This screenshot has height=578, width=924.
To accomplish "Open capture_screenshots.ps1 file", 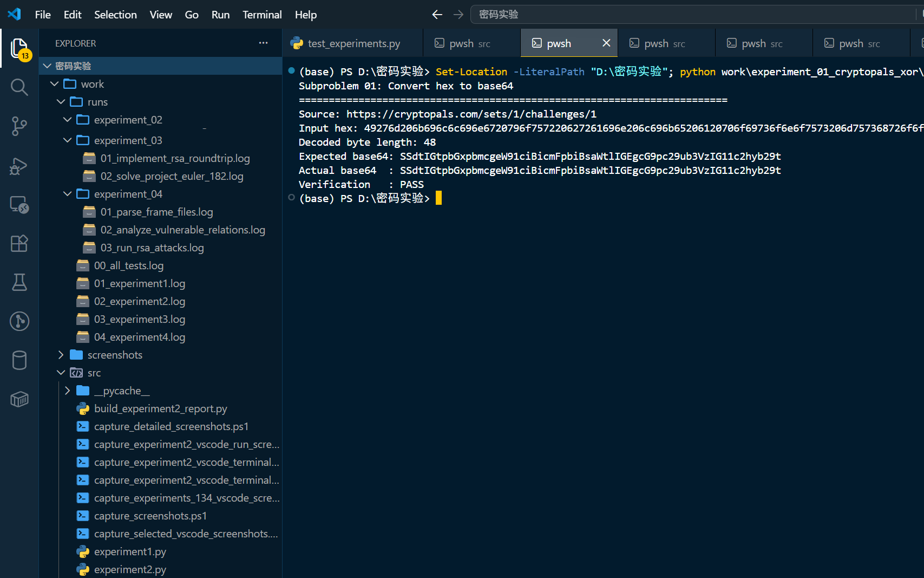I will (150, 516).
